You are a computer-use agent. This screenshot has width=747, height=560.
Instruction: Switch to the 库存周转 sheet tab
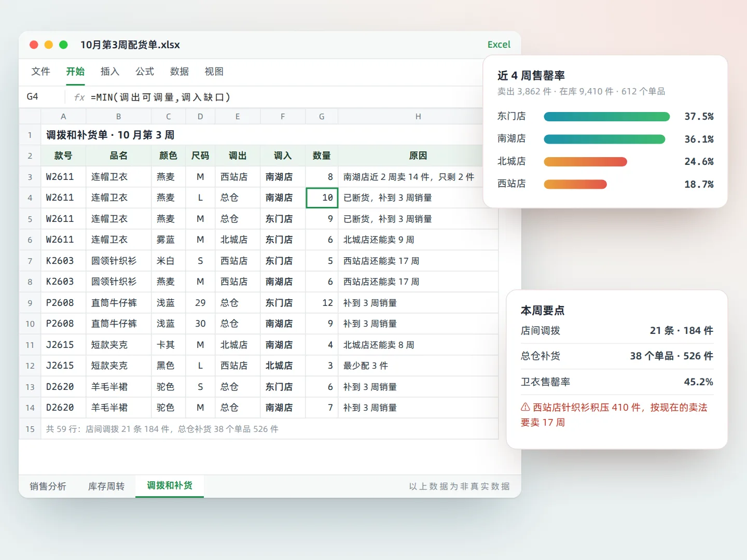[x=106, y=486]
